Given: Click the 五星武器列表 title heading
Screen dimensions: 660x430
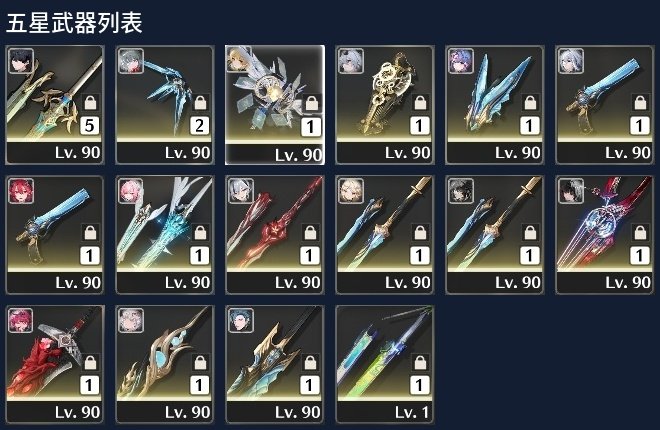Looking at the screenshot, I should click(74, 22).
